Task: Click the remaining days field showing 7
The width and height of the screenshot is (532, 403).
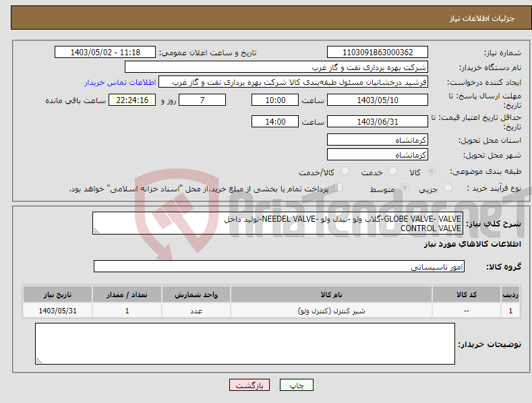Action: coord(202,100)
